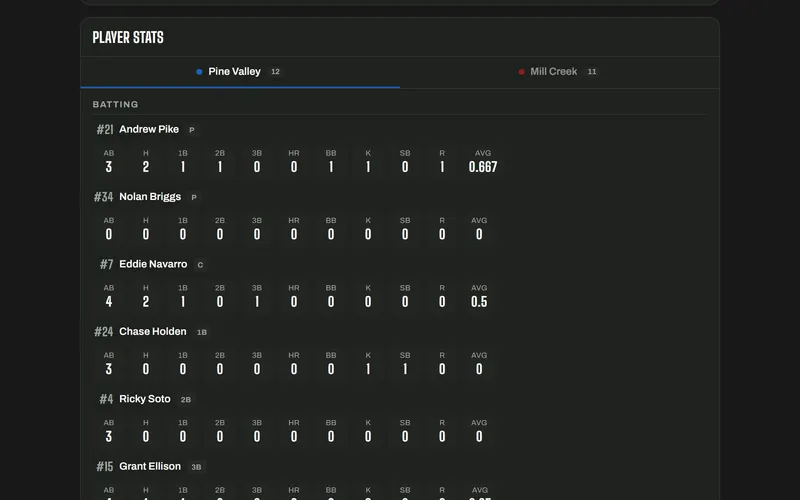Click Chase Holden's AB value 3
The height and width of the screenshot is (500, 800).
pyautogui.click(x=109, y=369)
